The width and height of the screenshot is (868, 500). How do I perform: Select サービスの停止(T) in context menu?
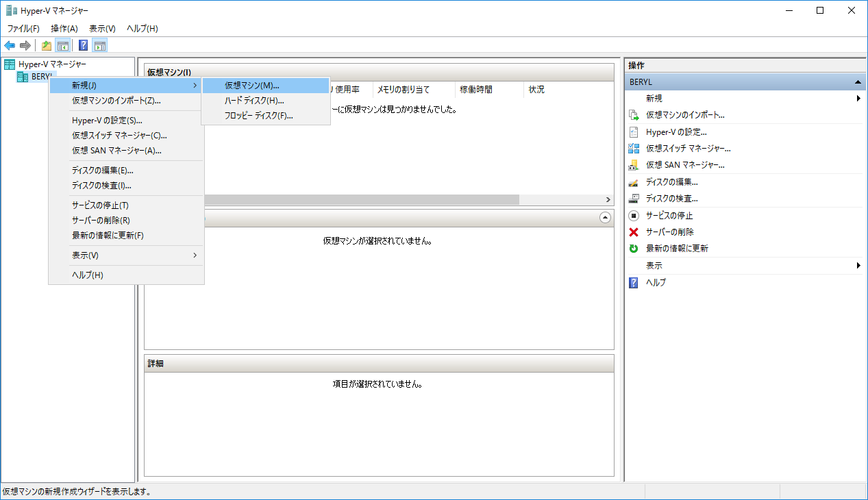(x=126, y=205)
